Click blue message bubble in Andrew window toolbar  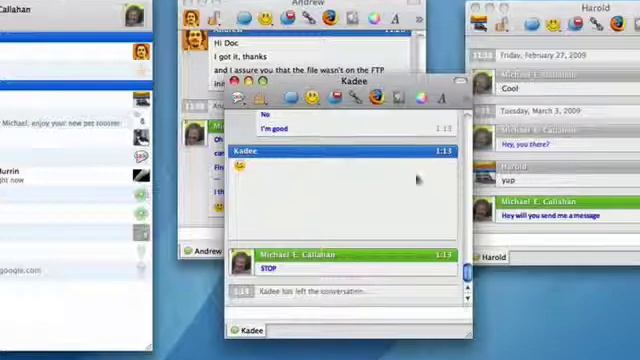244,18
